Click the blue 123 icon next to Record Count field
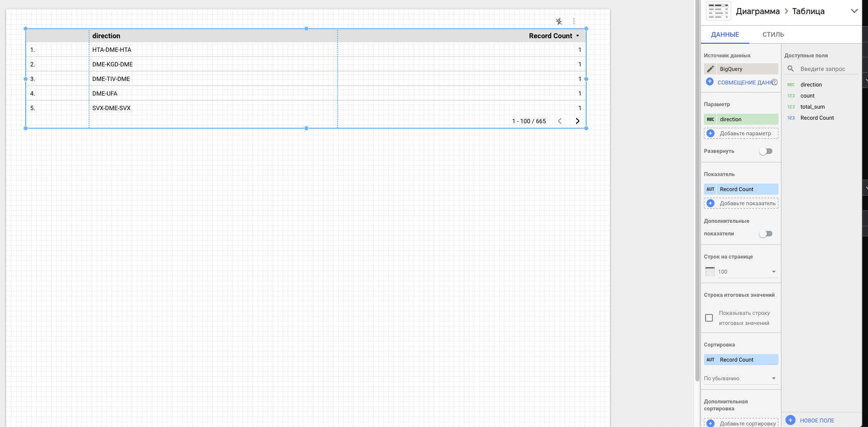The width and height of the screenshot is (868, 427). (x=791, y=118)
